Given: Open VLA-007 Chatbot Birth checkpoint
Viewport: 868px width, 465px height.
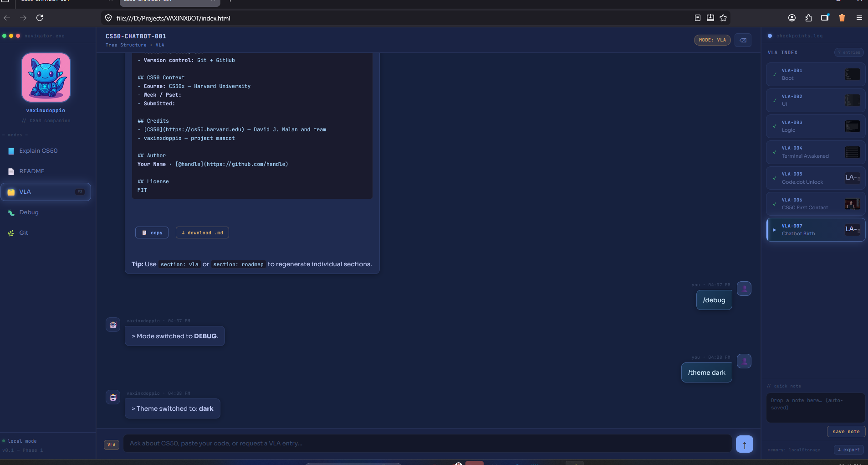Looking at the screenshot, I should [815, 230].
